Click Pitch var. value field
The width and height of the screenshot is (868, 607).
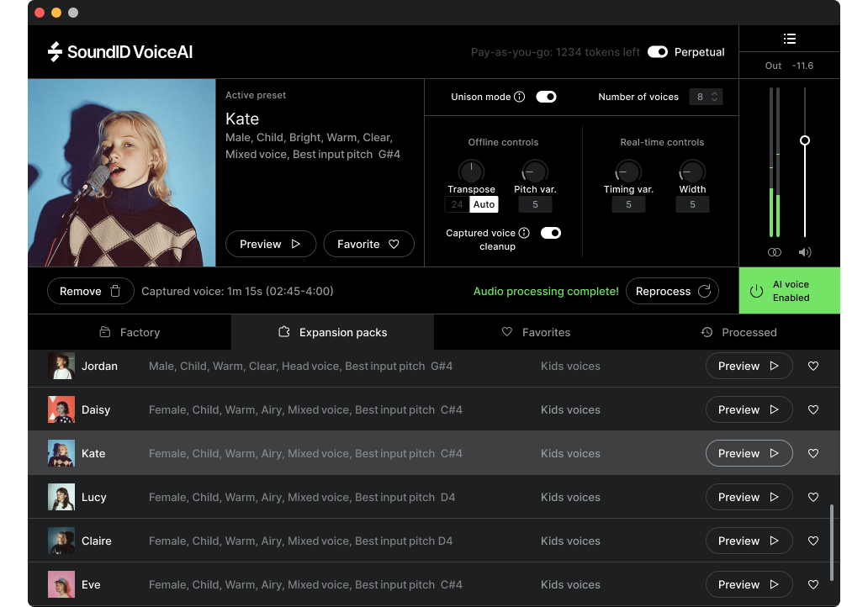[535, 204]
